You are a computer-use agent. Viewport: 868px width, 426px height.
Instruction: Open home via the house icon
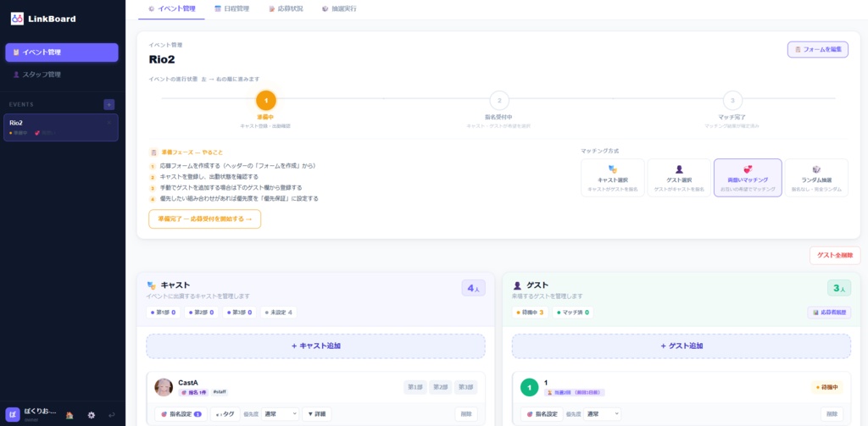70,415
